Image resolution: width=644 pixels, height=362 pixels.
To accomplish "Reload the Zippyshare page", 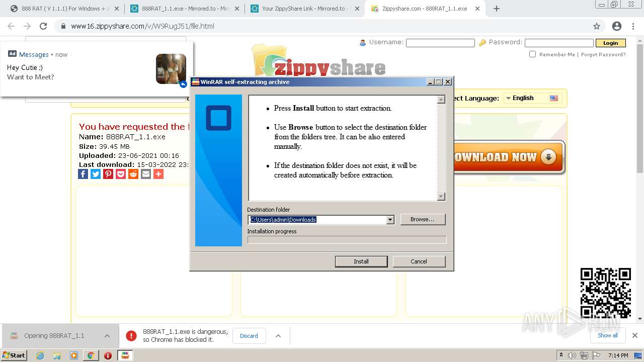I will 43,26.
